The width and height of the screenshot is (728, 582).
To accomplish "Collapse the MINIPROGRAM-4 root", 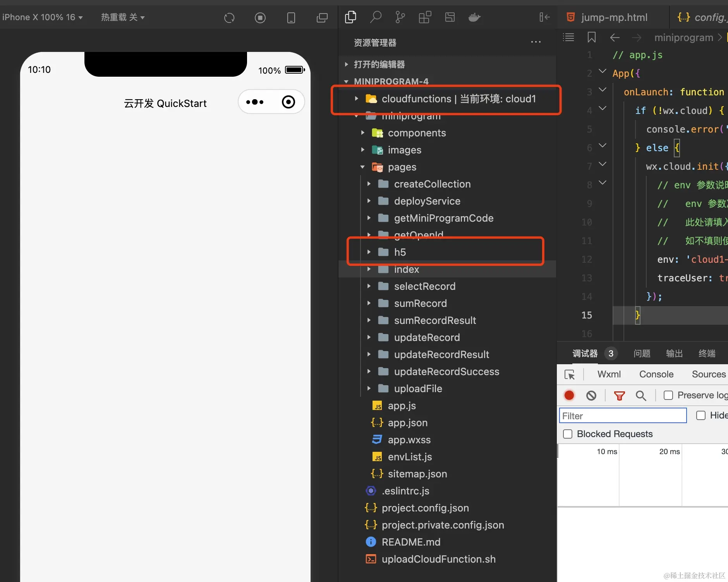I will tap(346, 81).
